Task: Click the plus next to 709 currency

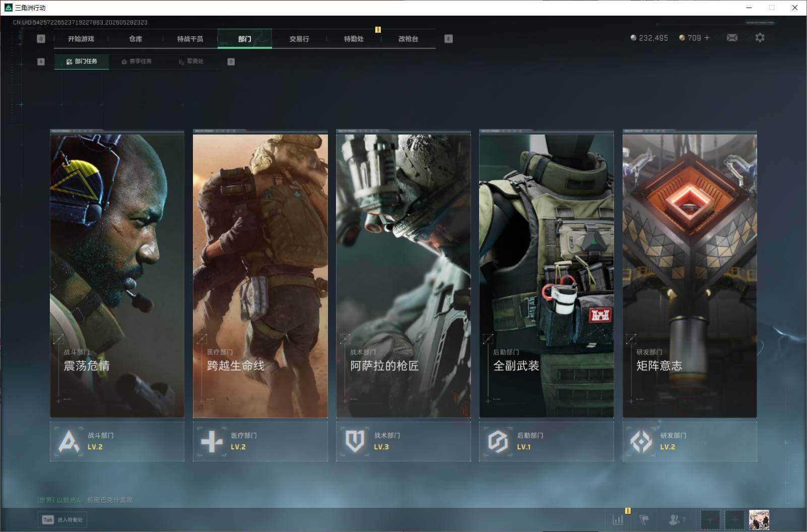Action: click(707, 38)
